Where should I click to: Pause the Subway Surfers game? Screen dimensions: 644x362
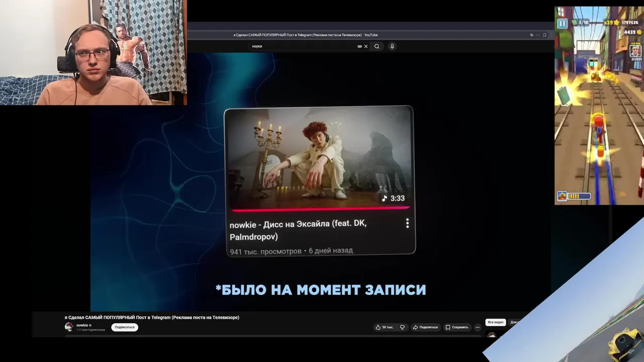pos(562,23)
